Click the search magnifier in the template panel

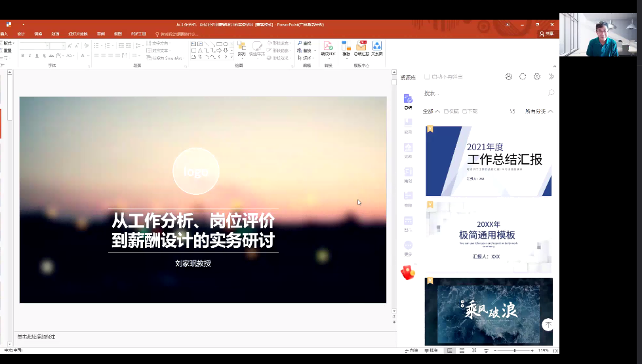552,93
